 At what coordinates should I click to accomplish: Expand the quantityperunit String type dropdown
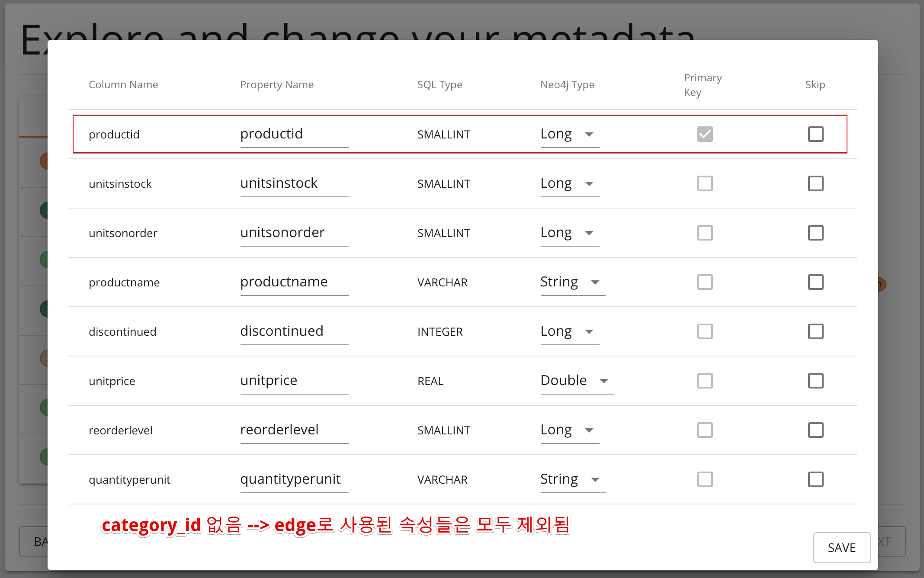tap(573, 479)
